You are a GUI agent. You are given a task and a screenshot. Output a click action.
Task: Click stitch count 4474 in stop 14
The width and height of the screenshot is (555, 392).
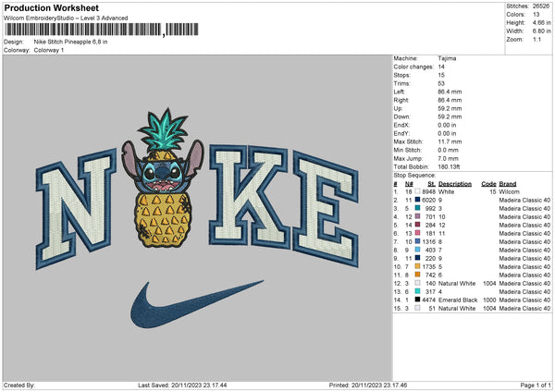pyautogui.click(x=428, y=300)
